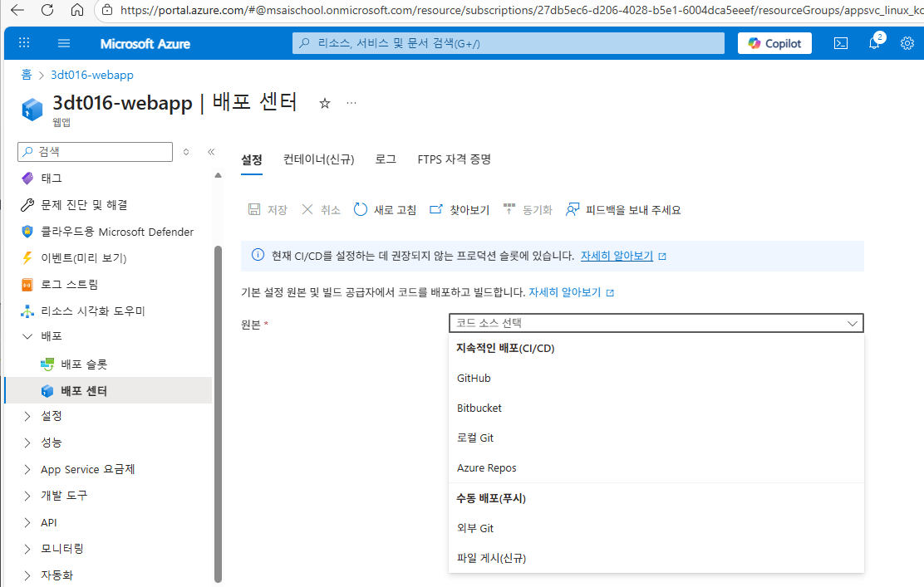Click the sidebar 검색 filter box

pyautogui.click(x=96, y=151)
